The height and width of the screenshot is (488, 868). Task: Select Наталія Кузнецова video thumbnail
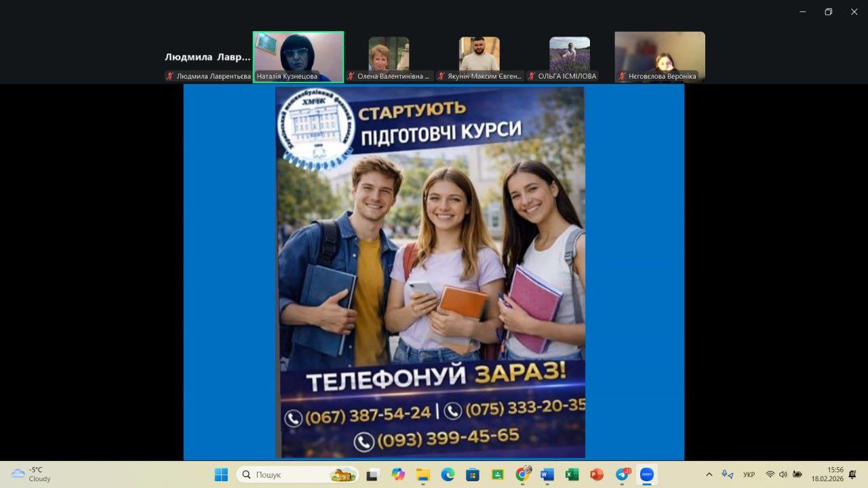(298, 57)
